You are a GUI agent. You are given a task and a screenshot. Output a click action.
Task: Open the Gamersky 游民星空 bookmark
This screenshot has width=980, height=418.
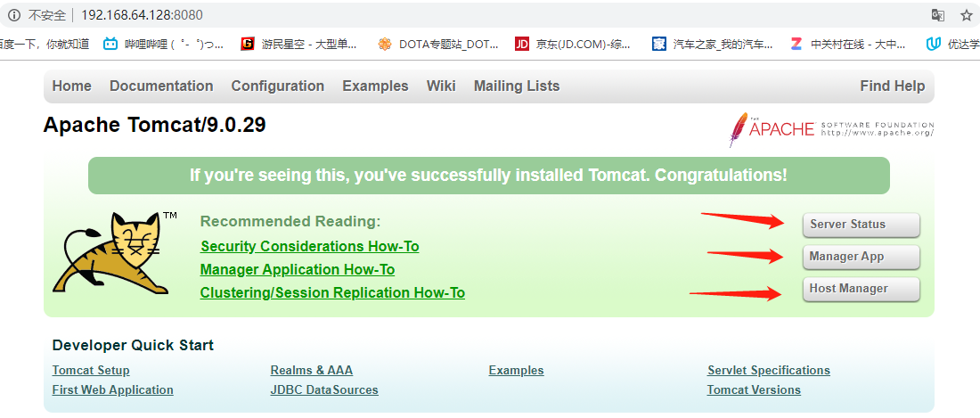pos(299,44)
